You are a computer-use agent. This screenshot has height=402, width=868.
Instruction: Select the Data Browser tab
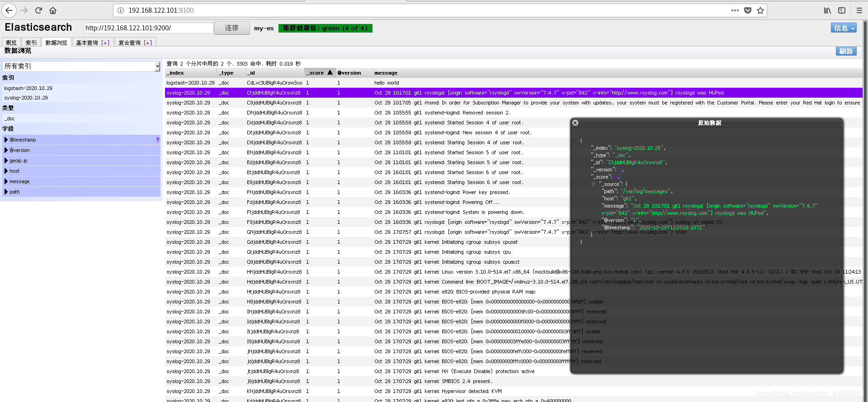click(x=56, y=43)
